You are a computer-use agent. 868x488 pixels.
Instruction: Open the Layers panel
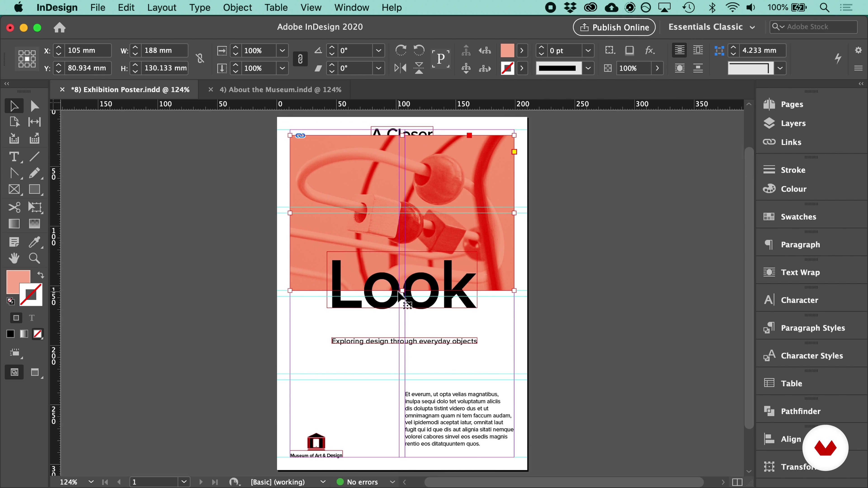pyautogui.click(x=793, y=123)
